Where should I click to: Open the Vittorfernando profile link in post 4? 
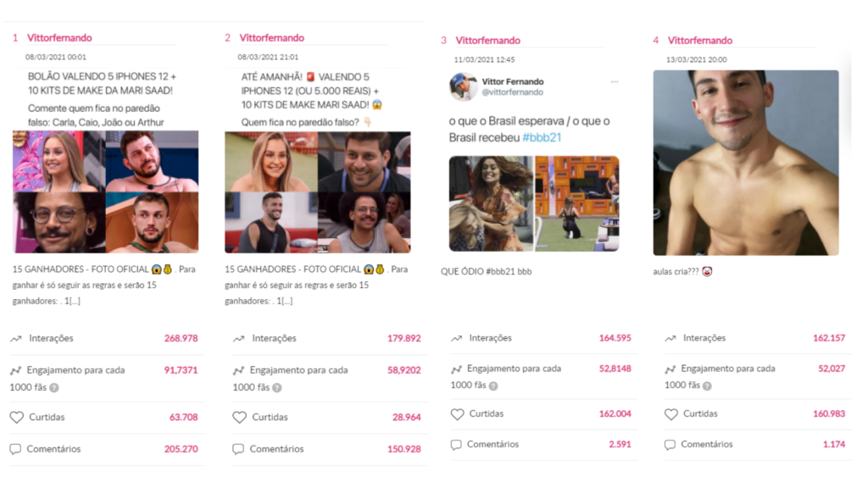[x=699, y=41]
